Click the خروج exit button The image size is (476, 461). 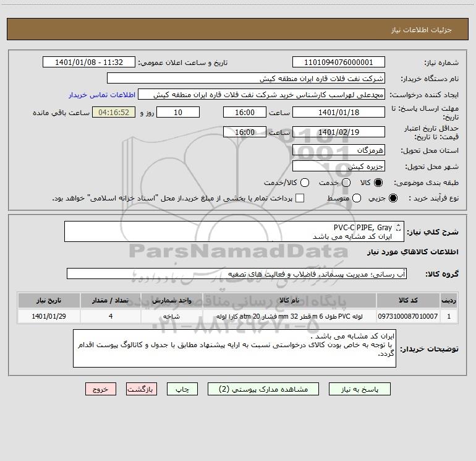coord(101,389)
